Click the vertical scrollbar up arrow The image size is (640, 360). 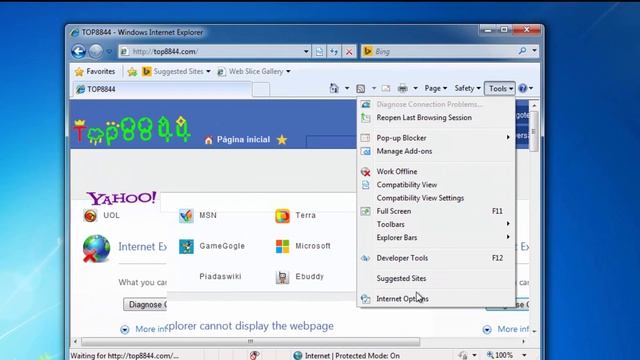point(534,106)
